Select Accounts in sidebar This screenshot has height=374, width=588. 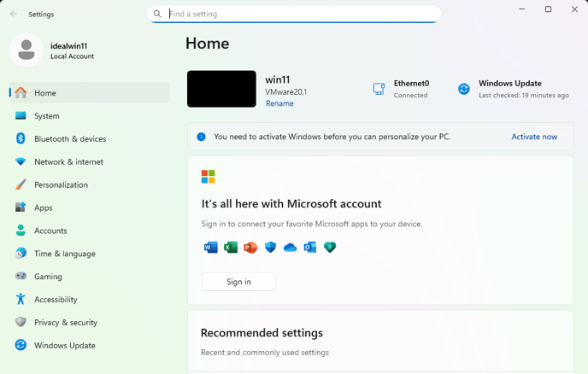tap(90, 230)
